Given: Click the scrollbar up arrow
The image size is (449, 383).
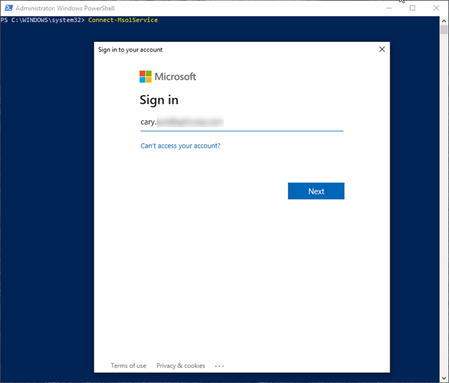Looking at the screenshot, I should tap(444, 21).
